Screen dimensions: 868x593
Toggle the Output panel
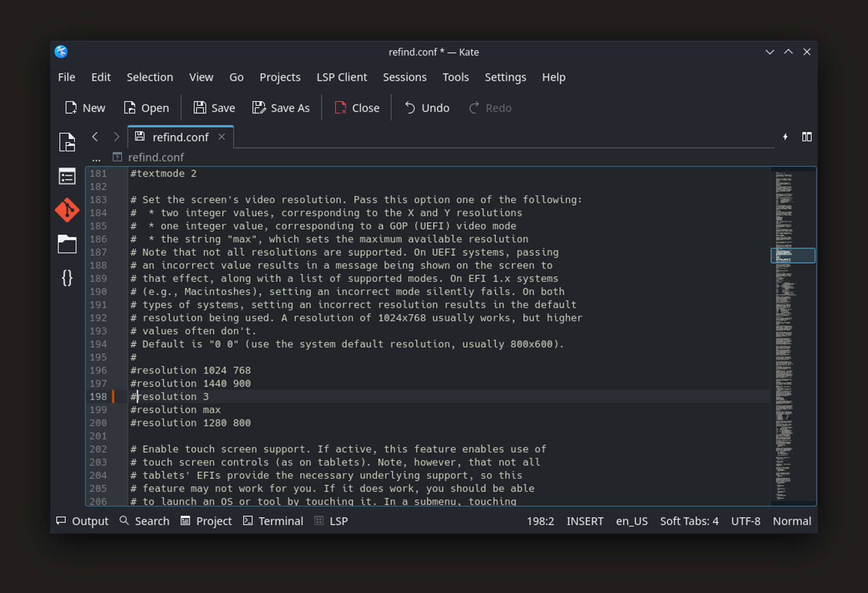[83, 521]
